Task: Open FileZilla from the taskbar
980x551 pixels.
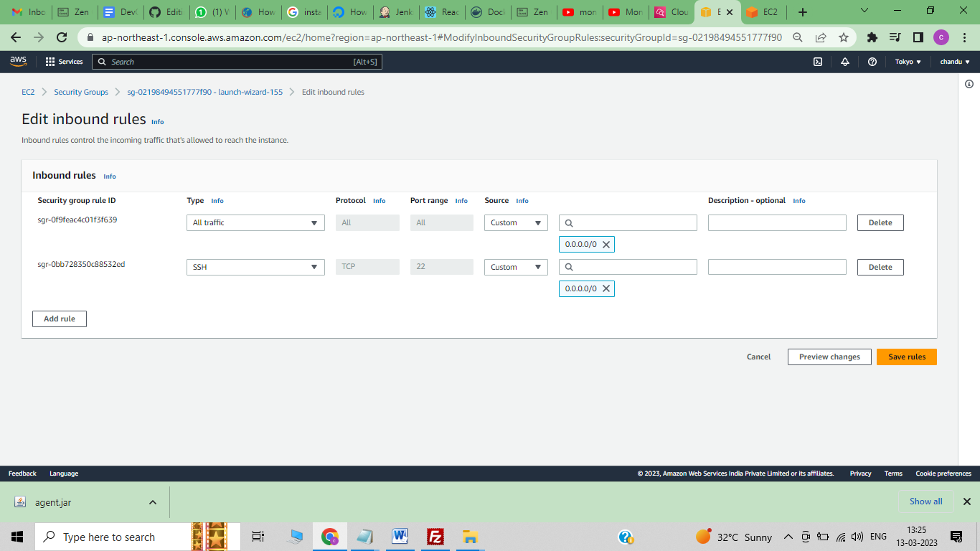Action: 435,537
